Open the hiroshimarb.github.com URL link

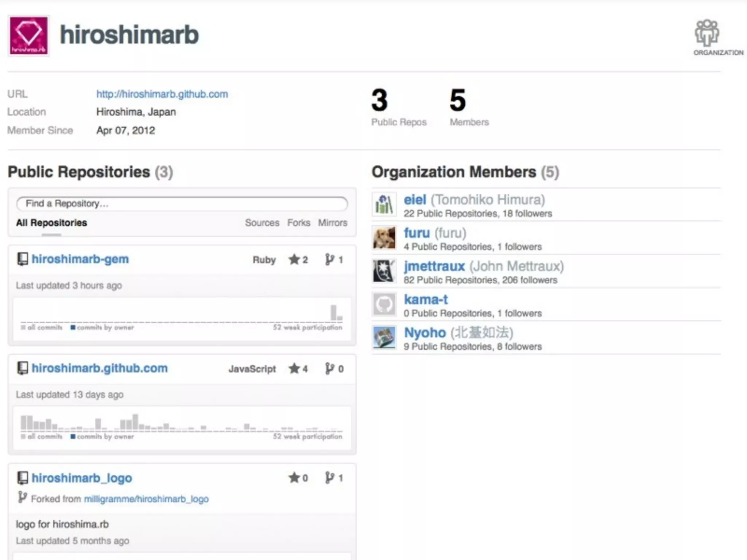click(162, 94)
